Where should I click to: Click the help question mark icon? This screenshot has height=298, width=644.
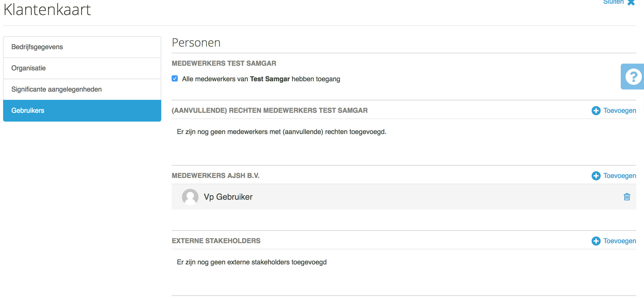(633, 77)
